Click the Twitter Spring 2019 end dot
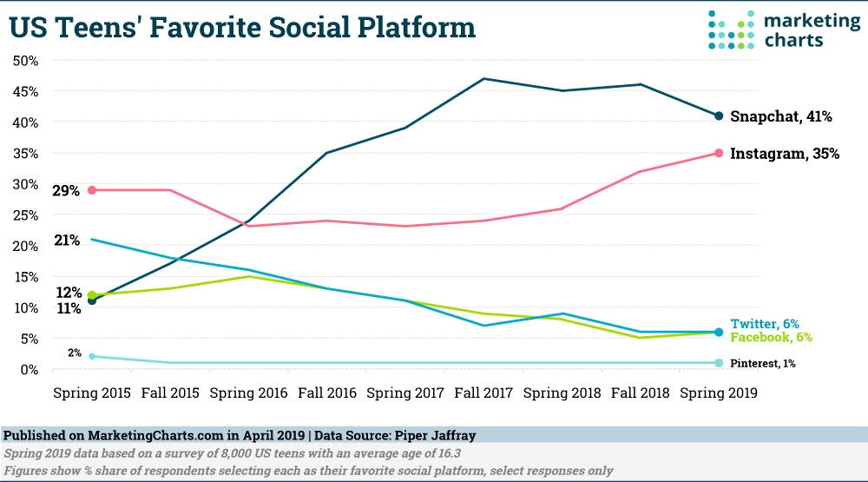 (x=719, y=332)
